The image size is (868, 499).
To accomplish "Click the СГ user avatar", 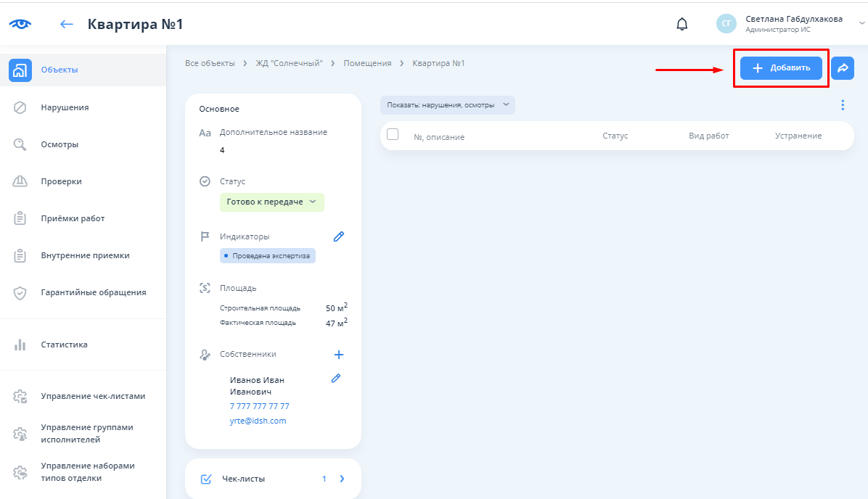I will click(726, 24).
